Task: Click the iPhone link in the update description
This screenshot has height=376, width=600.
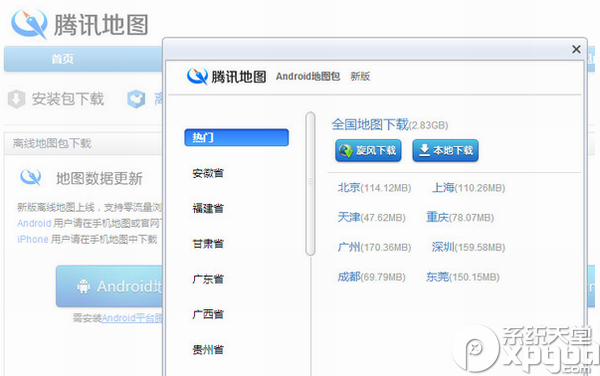Action: click(x=33, y=239)
